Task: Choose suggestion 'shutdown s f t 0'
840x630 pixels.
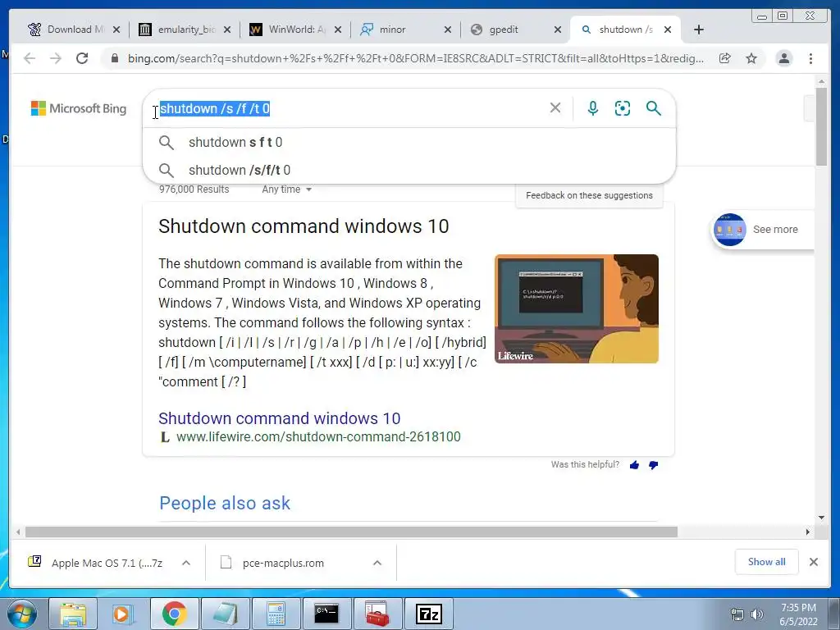Action: click(x=409, y=142)
